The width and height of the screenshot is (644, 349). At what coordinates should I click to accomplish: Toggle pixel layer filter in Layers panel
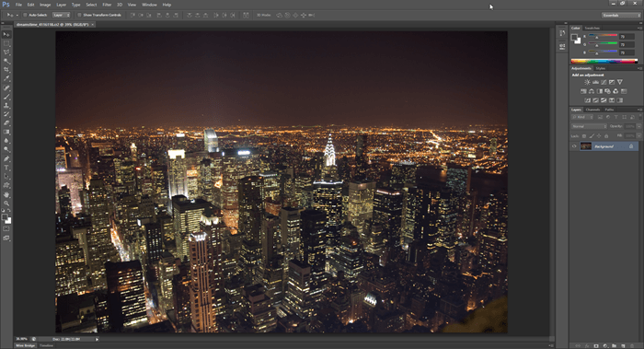[600, 117]
